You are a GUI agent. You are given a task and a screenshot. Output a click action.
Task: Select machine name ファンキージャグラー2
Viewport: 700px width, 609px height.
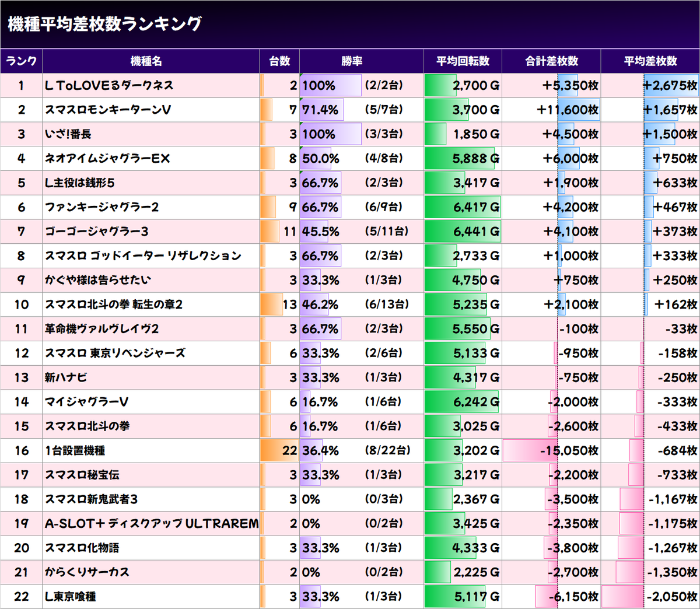pos(102,207)
